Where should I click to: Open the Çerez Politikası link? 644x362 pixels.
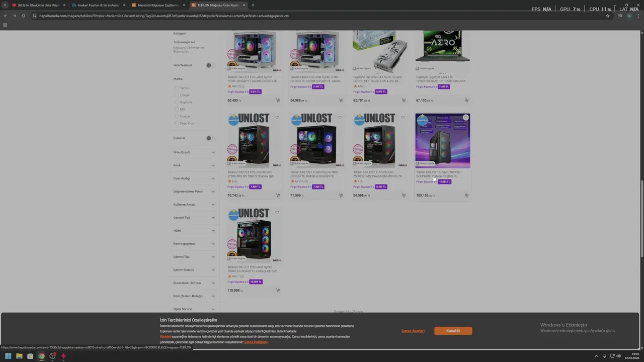coord(256,342)
